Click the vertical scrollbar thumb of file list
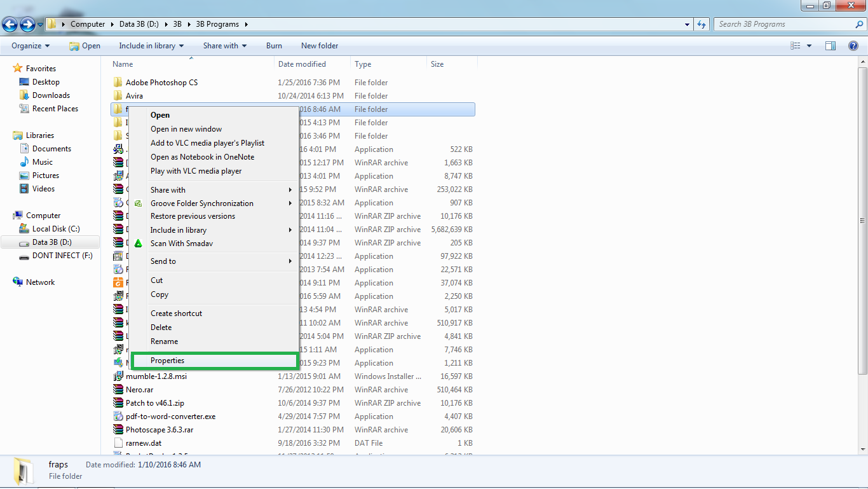Screen dimensions: 868x489 862,219
